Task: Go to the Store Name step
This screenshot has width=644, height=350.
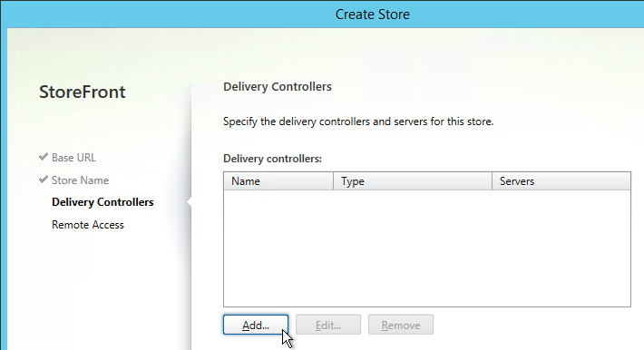Action: point(80,180)
